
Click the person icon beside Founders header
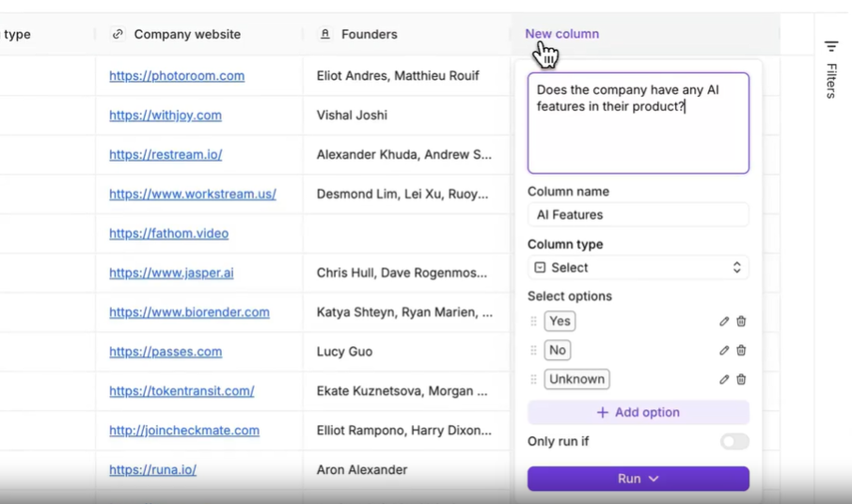click(325, 34)
